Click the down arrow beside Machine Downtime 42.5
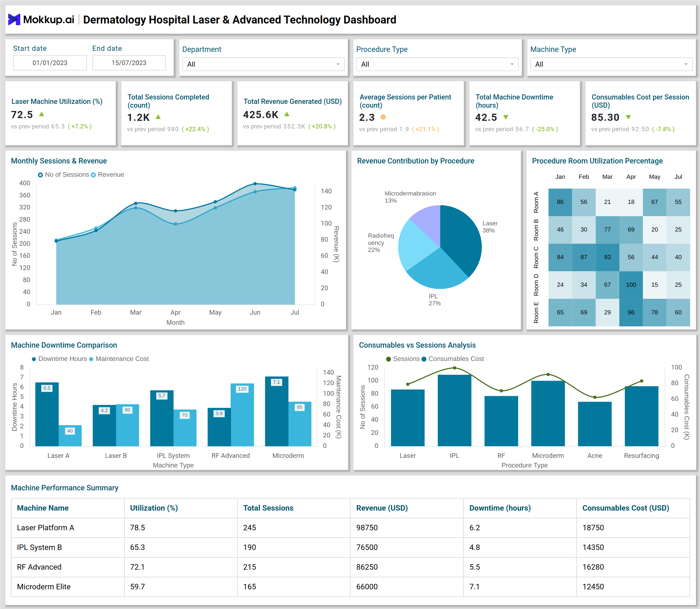Viewport: 700px width, 609px height. [506, 117]
